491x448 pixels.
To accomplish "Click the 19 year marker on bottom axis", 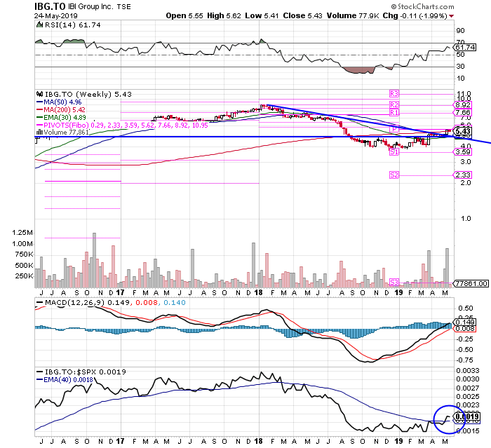I will [x=398, y=442].
